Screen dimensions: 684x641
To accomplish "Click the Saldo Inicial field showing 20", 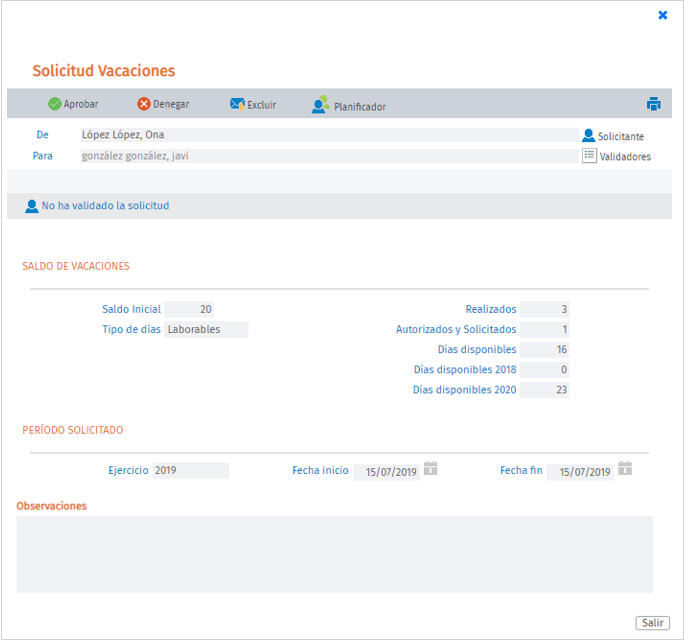I will (x=189, y=309).
